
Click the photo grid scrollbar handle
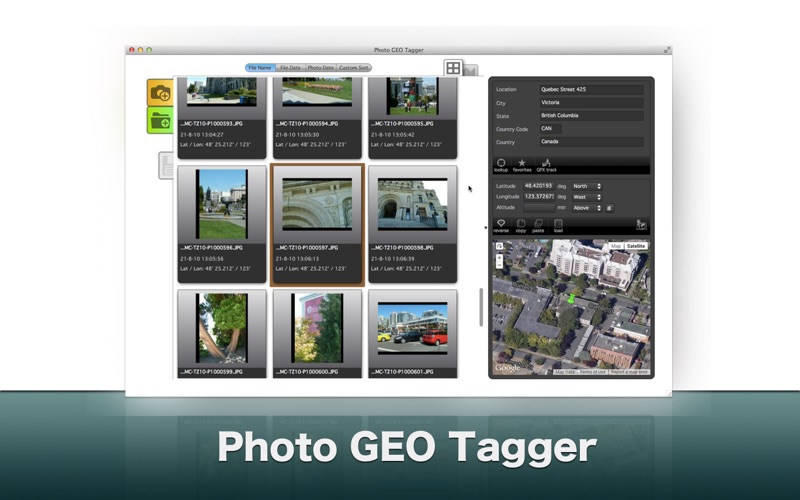point(481,307)
